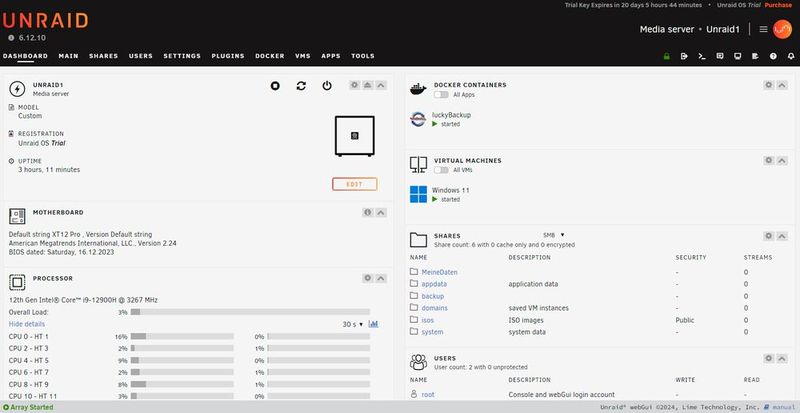Viewport: 800px width, 413px height.
Task: Click the Array Started status in footer
Action: 28,407
